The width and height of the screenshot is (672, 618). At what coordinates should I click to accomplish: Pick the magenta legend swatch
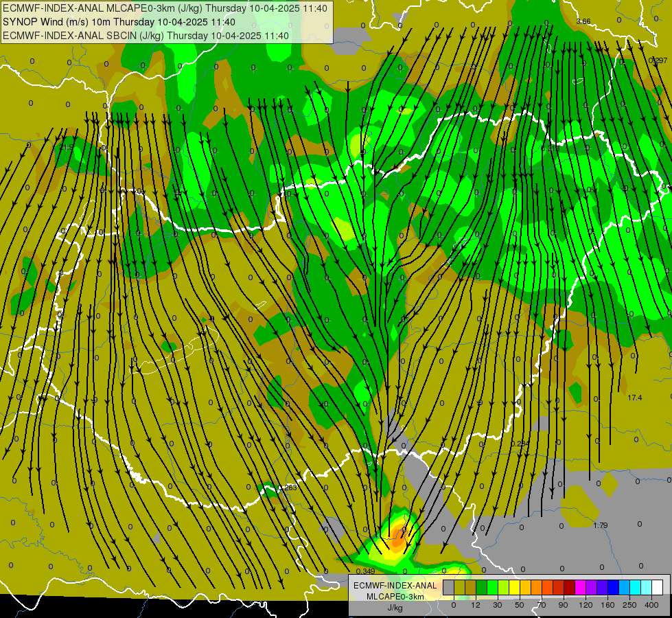coord(580,588)
